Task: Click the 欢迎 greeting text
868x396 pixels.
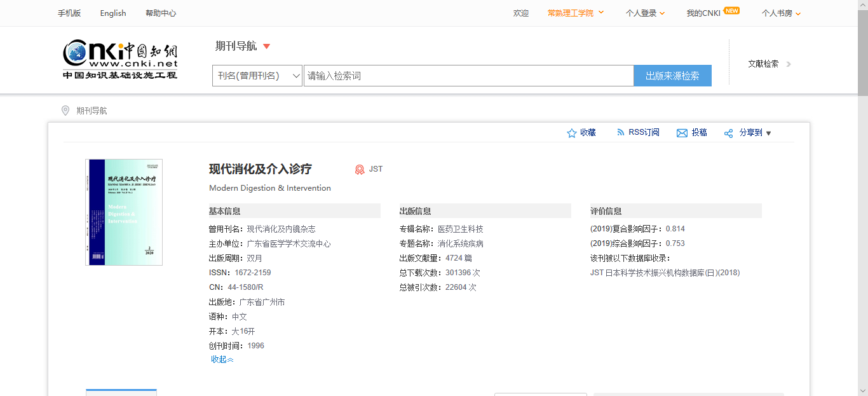Action: click(x=521, y=13)
